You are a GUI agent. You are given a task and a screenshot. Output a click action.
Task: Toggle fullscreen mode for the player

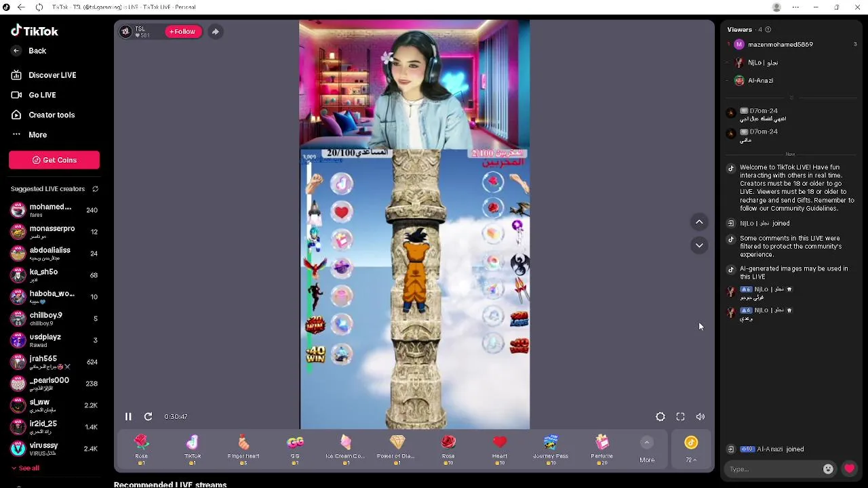tap(680, 417)
